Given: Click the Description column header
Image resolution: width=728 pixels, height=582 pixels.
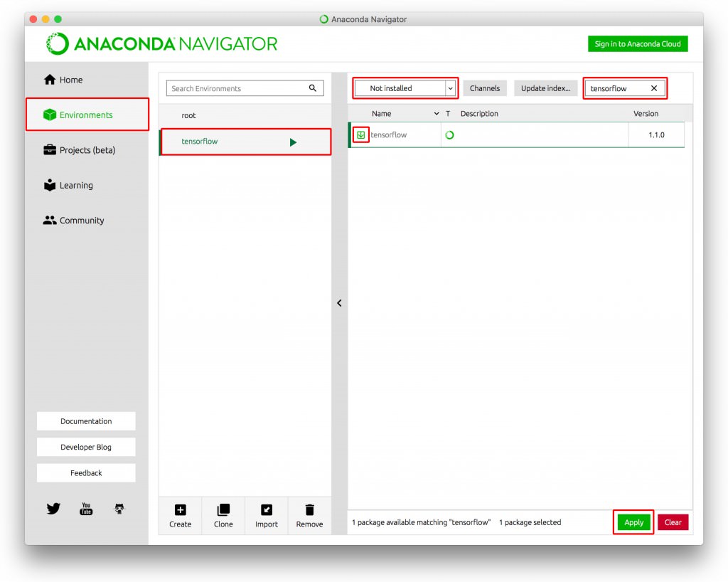Looking at the screenshot, I should 479,113.
